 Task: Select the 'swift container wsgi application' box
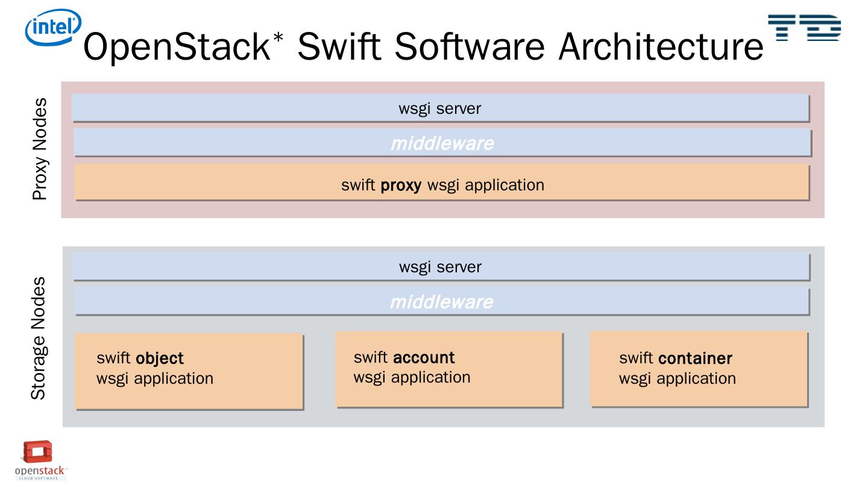coord(699,369)
